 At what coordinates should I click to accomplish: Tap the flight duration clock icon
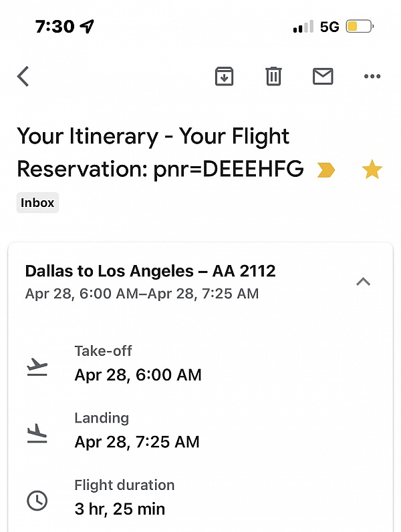pyautogui.click(x=37, y=501)
